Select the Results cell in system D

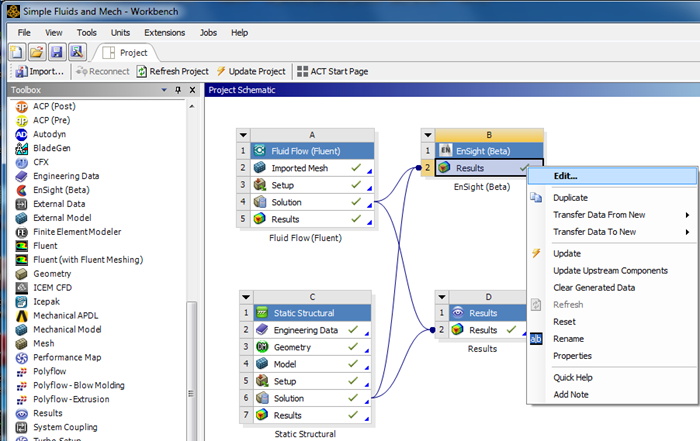(x=488, y=330)
